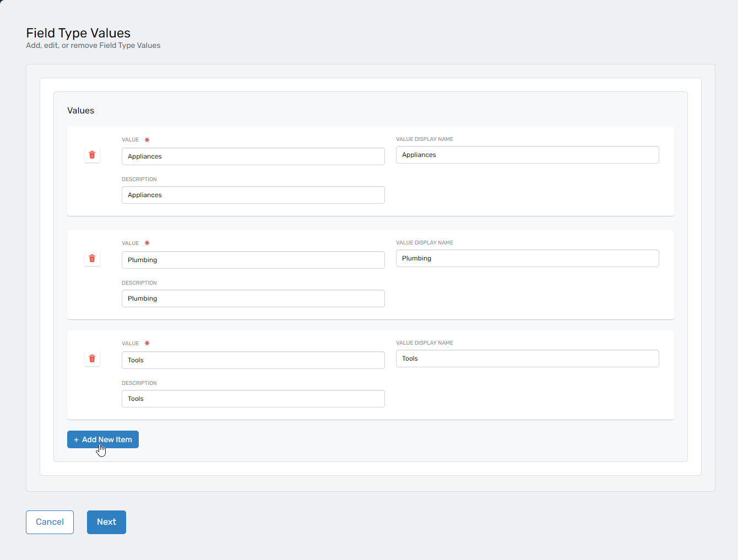Delete the Appliances value row

click(92, 155)
